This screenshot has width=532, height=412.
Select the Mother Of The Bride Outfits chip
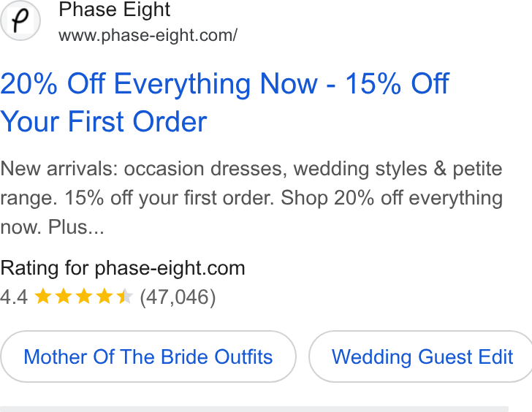148,356
